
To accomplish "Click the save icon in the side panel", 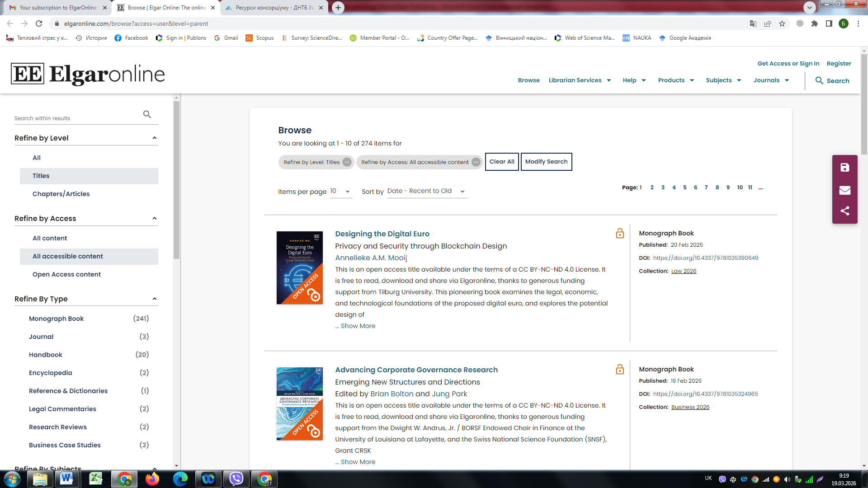I will coord(844,168).
